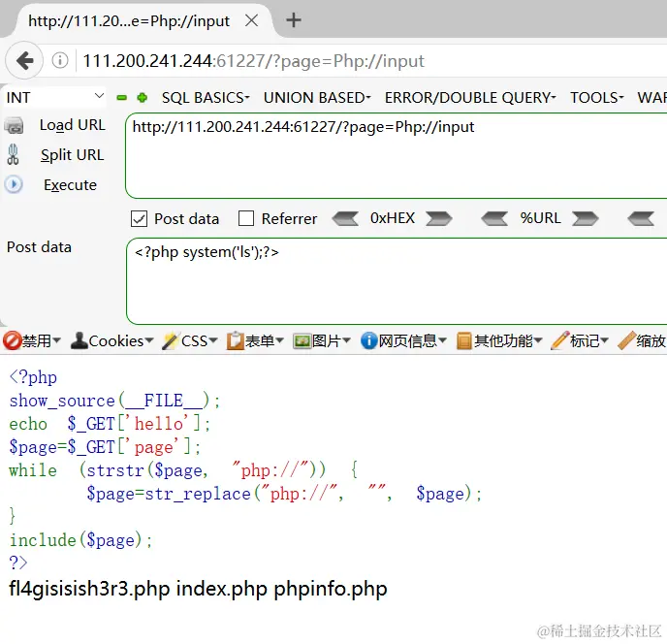Expand the CSS dropdown menu
The height and width of the screenshot is (644, 667).
[213, 340]
